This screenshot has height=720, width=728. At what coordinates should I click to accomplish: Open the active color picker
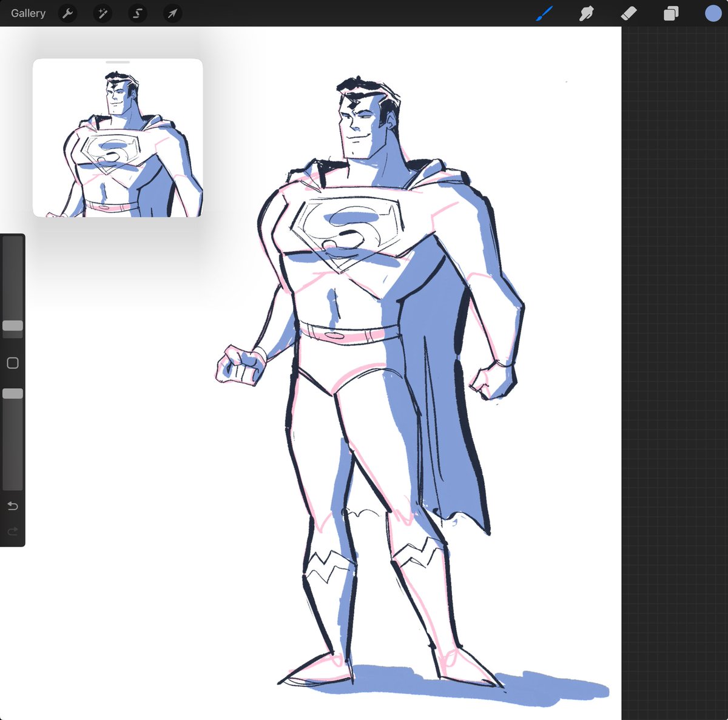click(x=713, y=13)
